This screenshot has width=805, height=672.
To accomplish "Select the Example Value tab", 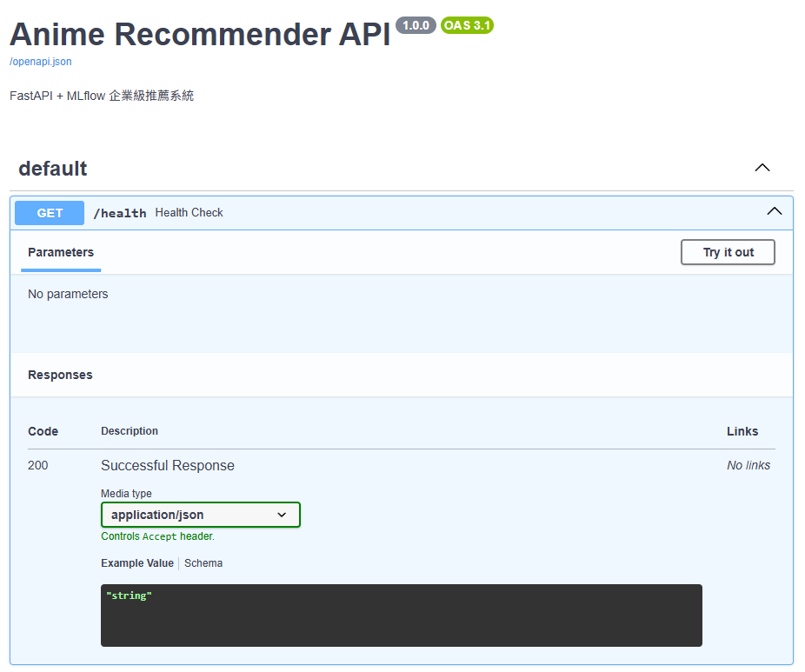I will coord(137,563).
